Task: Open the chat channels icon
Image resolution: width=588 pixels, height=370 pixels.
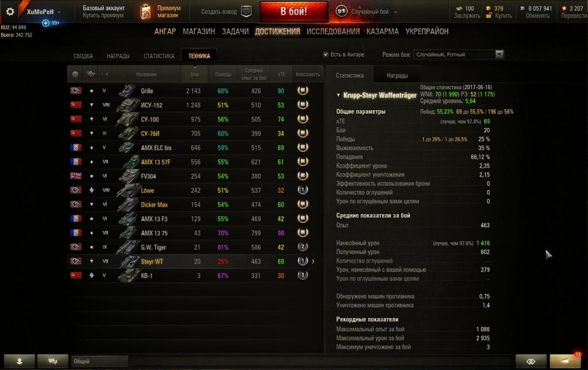Action: [52, 361]
